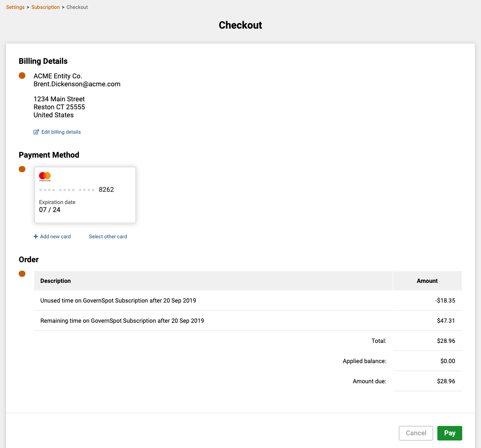This screenshot has height=448, width=481.
Task: Click the Payment Method section heading
Action: click(49, 155)
